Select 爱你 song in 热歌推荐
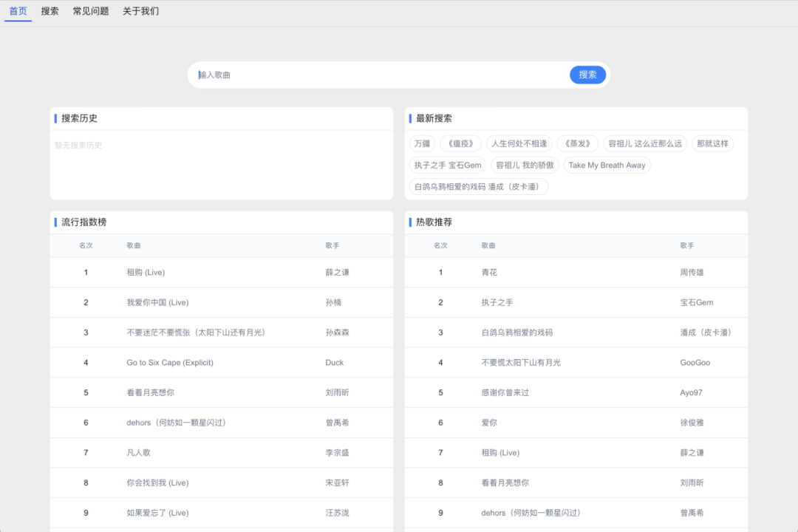 click(489, 423)
